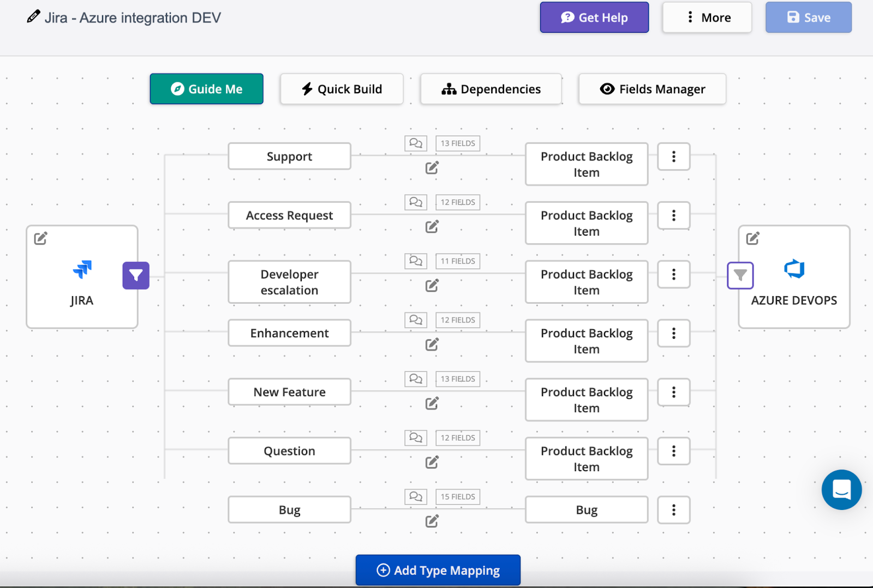
Task: Open 12 FIELDS for Access Request mapping
Action: point(458,202)
